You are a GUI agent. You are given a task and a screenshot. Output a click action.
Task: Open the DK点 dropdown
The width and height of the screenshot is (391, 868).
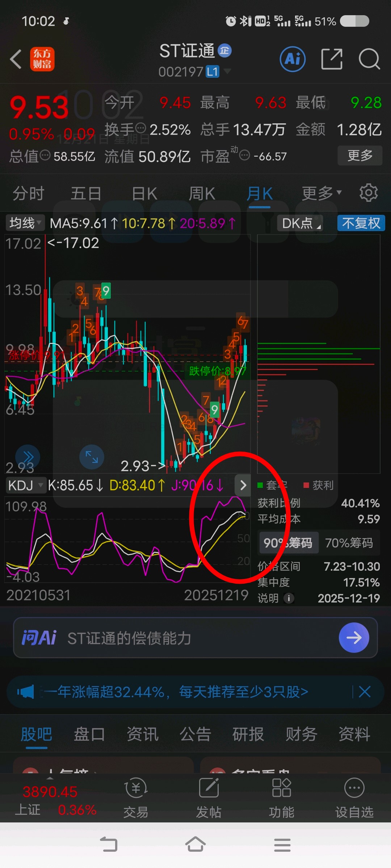pos(300,223)
